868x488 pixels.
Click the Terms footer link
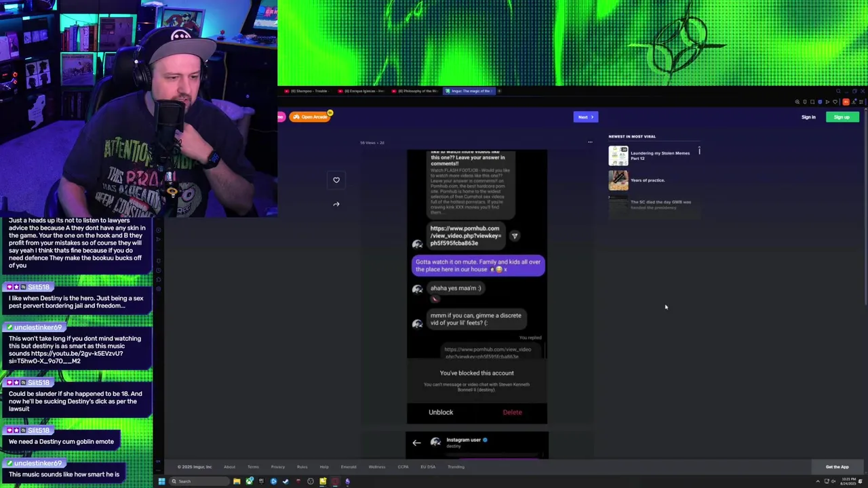coord(253,467)
